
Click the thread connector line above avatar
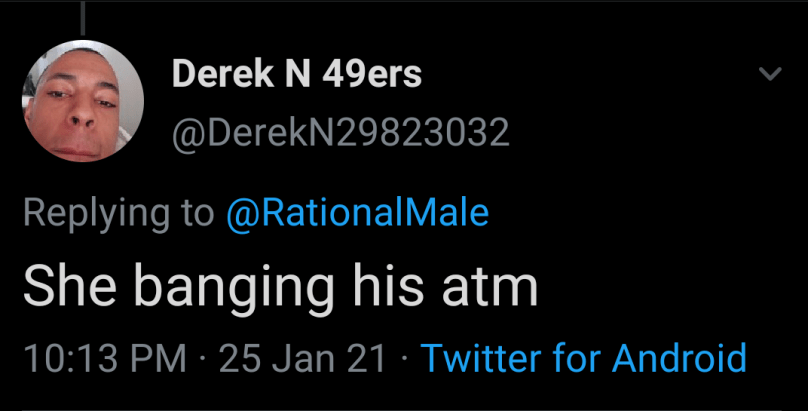82,18
